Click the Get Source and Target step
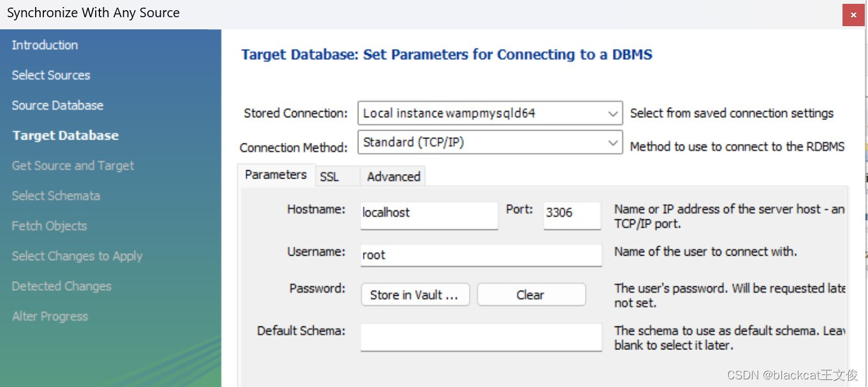Screen dimensions: 868x387 coord(73,166)
